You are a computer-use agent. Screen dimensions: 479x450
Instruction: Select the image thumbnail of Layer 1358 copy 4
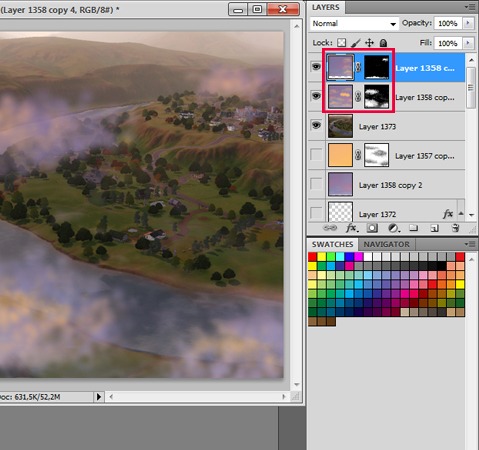point(340,67)
